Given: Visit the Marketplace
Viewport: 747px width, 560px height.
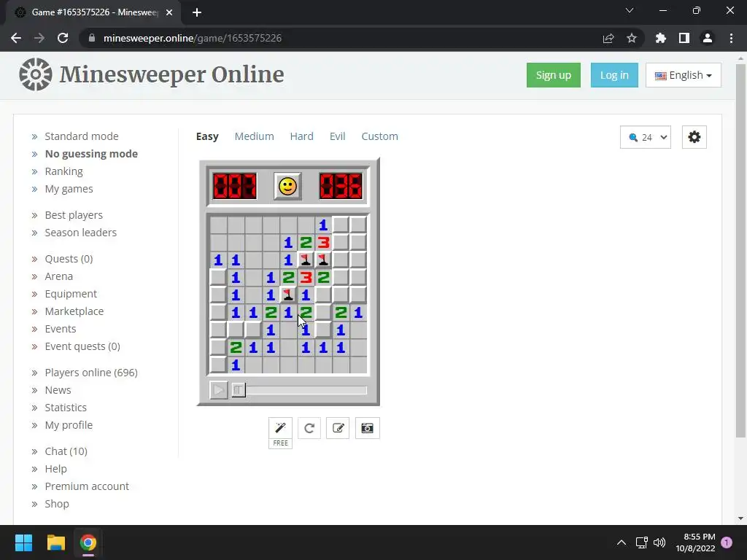Looking at the screenshot, I should (74, 311).
